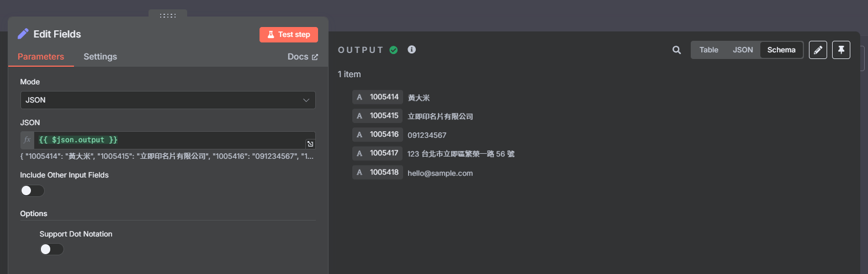The width and height of the screenshot is (868, 274).
Task: Click the drag handle dots above panel
Action: pyautogui.click(x=168, y=15)
